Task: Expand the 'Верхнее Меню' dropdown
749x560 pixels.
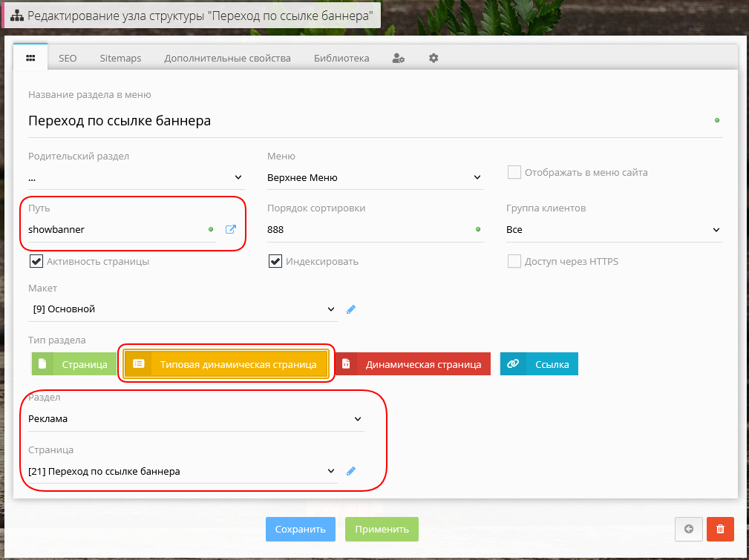Action: tap(375, 178)
